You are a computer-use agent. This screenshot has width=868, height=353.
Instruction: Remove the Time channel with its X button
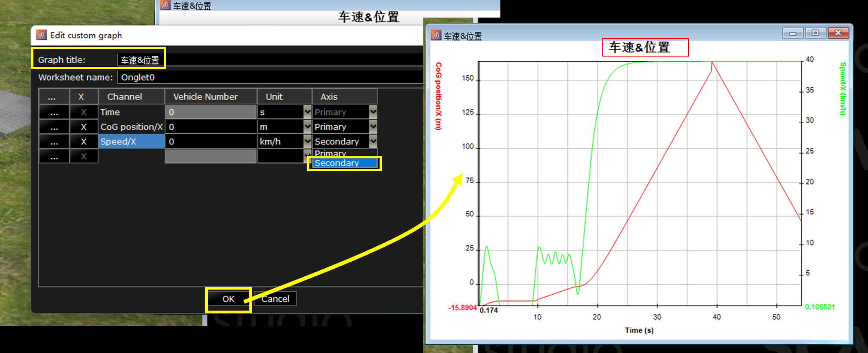pyautogui.click(x=84, y=112)
